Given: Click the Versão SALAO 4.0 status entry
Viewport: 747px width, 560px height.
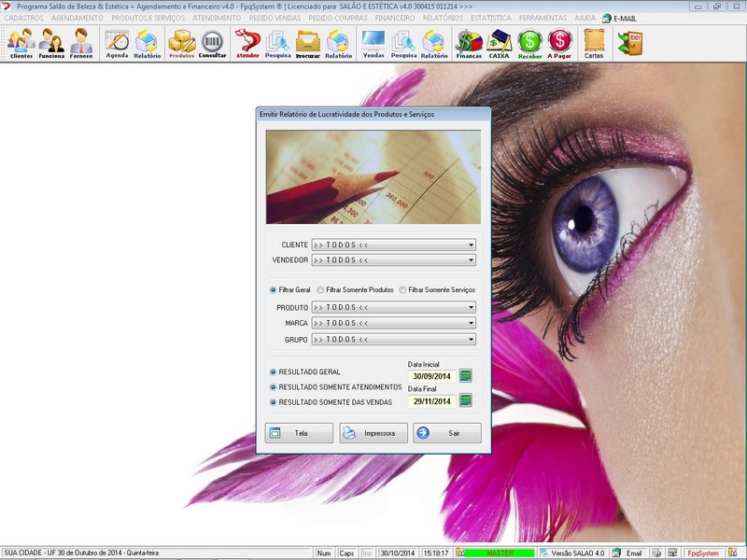Looking at the screenshot, I should coord(572,553).
